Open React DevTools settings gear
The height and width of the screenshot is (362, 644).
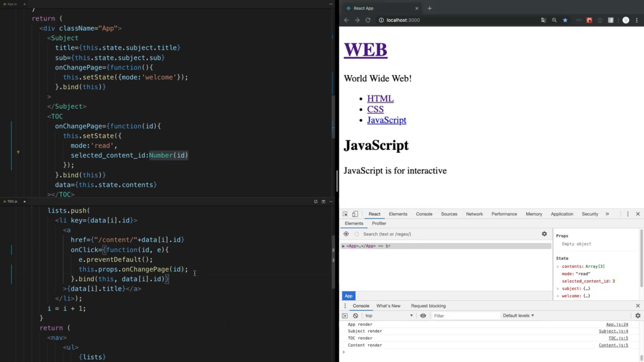click(x=544, y=234)
